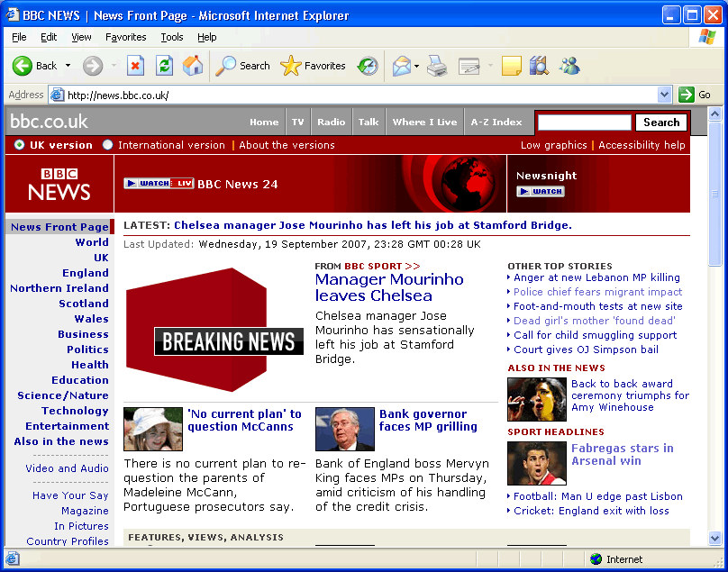Open the Mail toolbar icon
The height and width of the screenshot is (572, 728).
pos(401,66)
